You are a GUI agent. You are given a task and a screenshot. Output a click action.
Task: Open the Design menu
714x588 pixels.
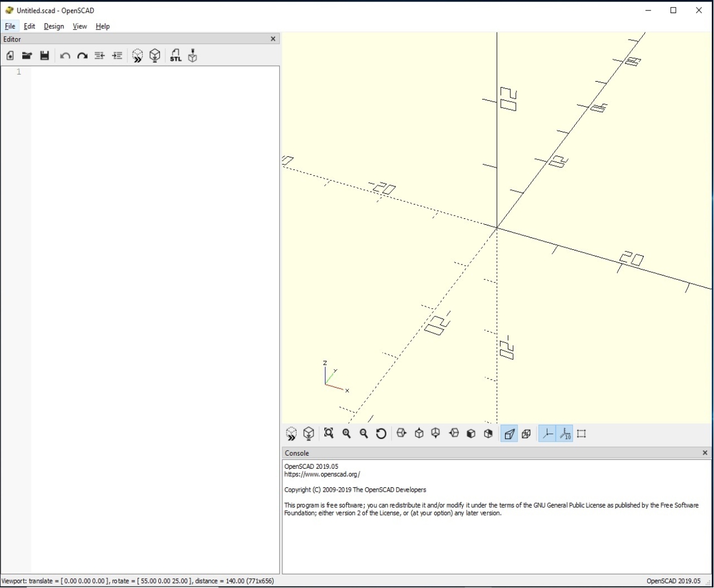(54, 26)
